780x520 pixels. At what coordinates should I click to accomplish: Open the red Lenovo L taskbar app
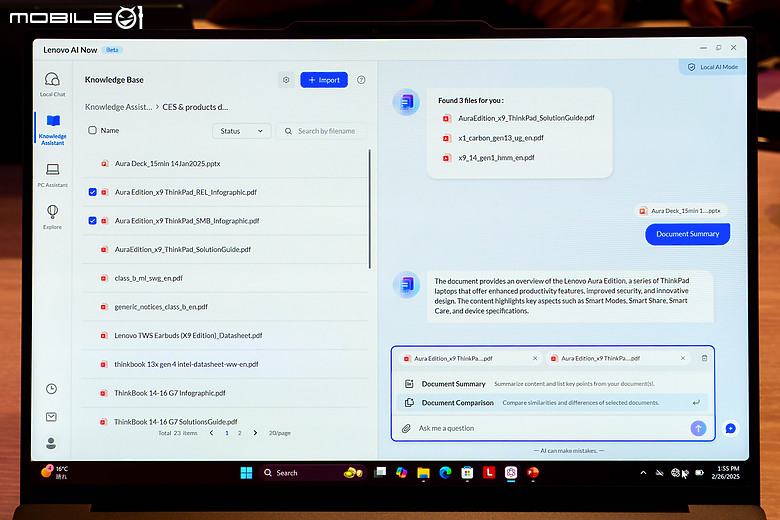click(489, 473)
